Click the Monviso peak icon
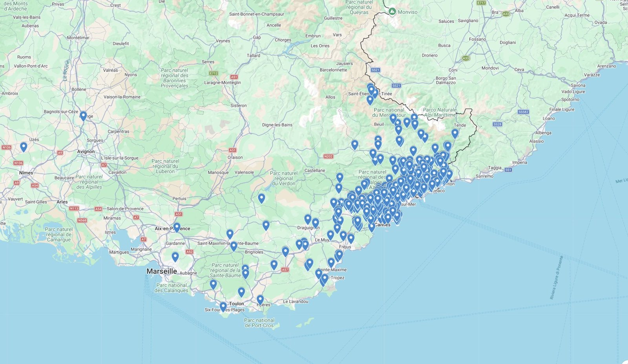The image size is (628, 364). (392, 11)
